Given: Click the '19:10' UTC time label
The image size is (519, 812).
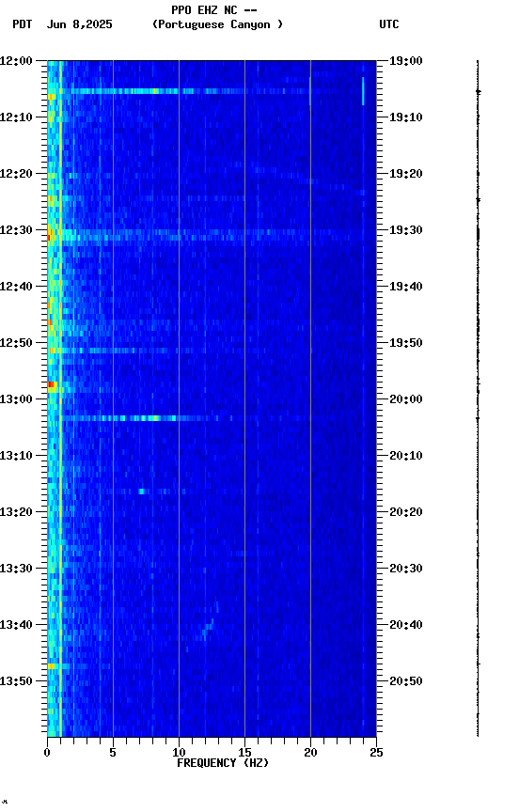Looking at the screenshot, I should pyautogui.click(x=406, y=117).
